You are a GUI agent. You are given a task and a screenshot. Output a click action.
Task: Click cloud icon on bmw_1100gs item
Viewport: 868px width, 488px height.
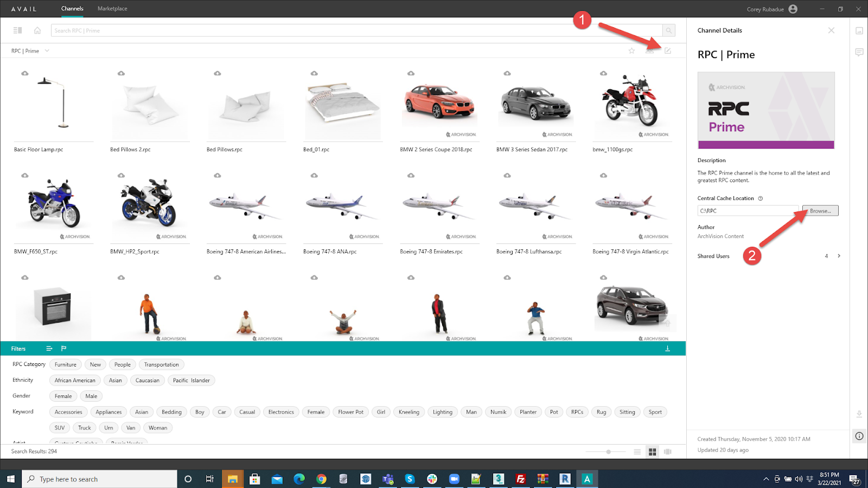point(603,73)
